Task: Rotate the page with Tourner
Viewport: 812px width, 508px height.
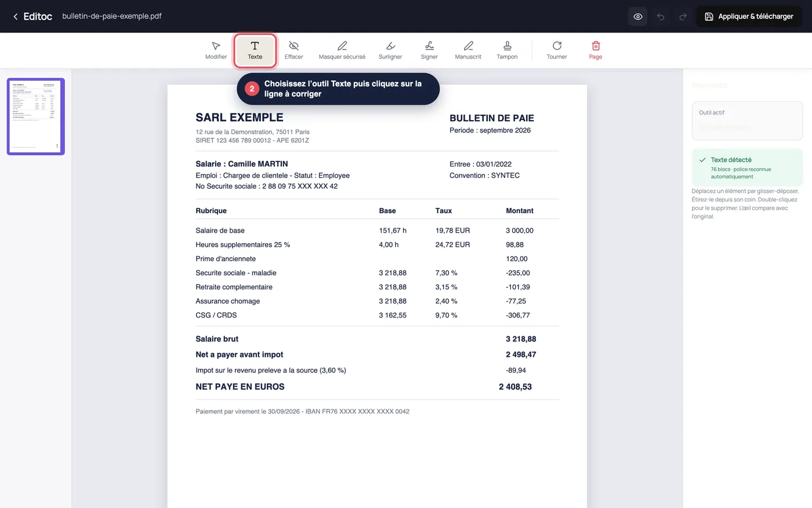Action: click(x=557, y=51)
